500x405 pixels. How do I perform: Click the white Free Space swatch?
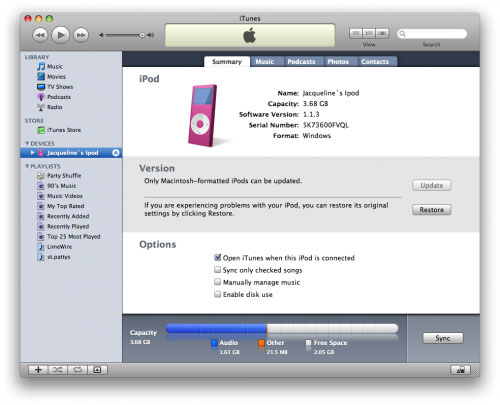point(309,343)
